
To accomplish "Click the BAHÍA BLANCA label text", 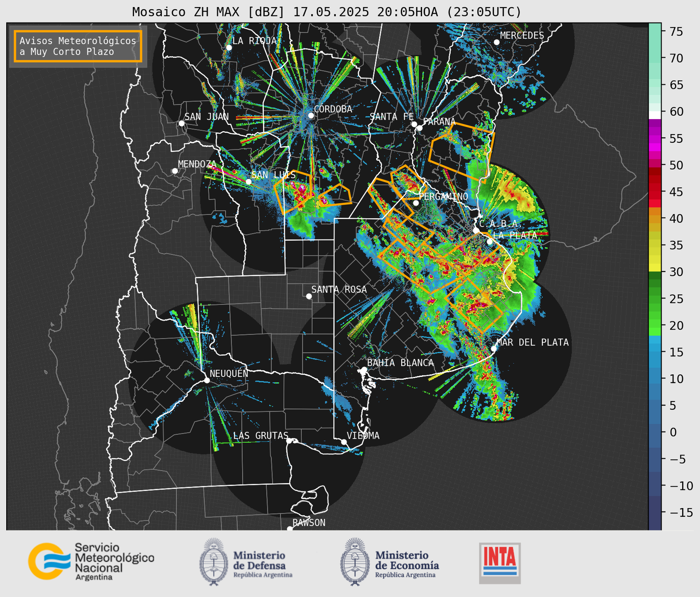I will (400, 363).
